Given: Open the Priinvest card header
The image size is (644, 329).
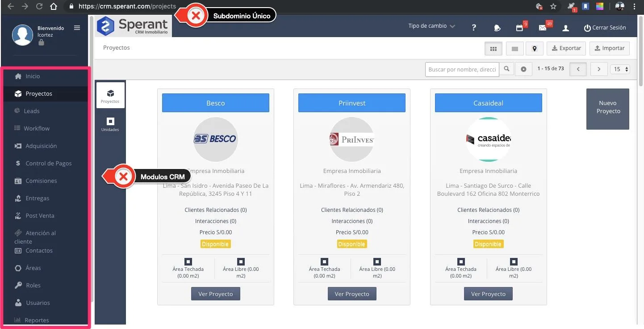Looking at the screenshot, I should (352, 103).
